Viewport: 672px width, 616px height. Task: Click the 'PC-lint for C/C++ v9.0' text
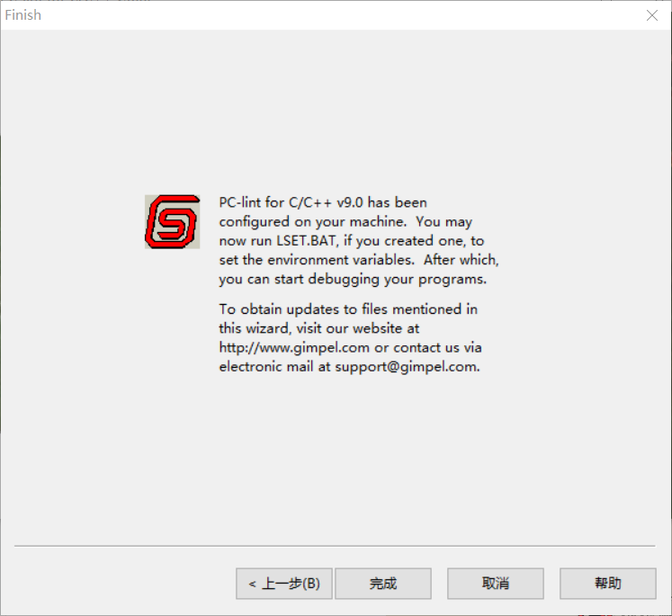click(x=291, y=202)
